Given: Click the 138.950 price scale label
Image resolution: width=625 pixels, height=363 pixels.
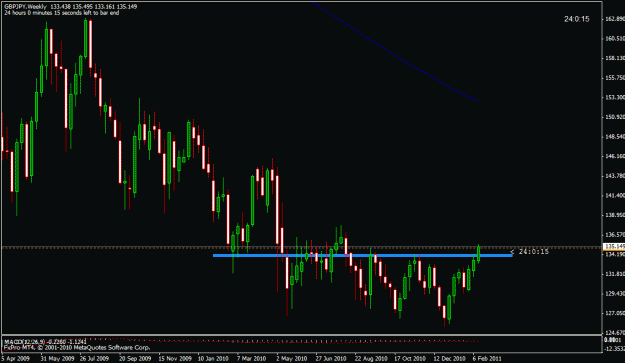Looking at the screenshot, I should click(x=615, y=215).
